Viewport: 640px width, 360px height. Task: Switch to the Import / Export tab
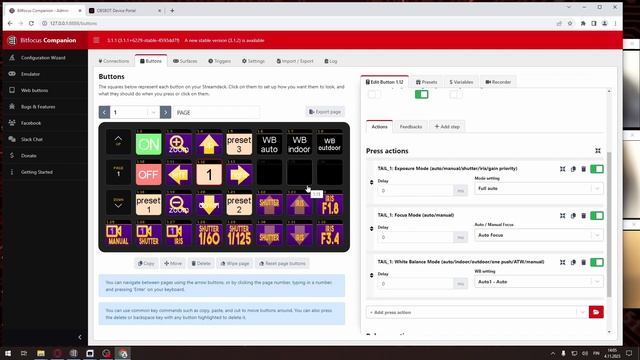pos(295,61)
